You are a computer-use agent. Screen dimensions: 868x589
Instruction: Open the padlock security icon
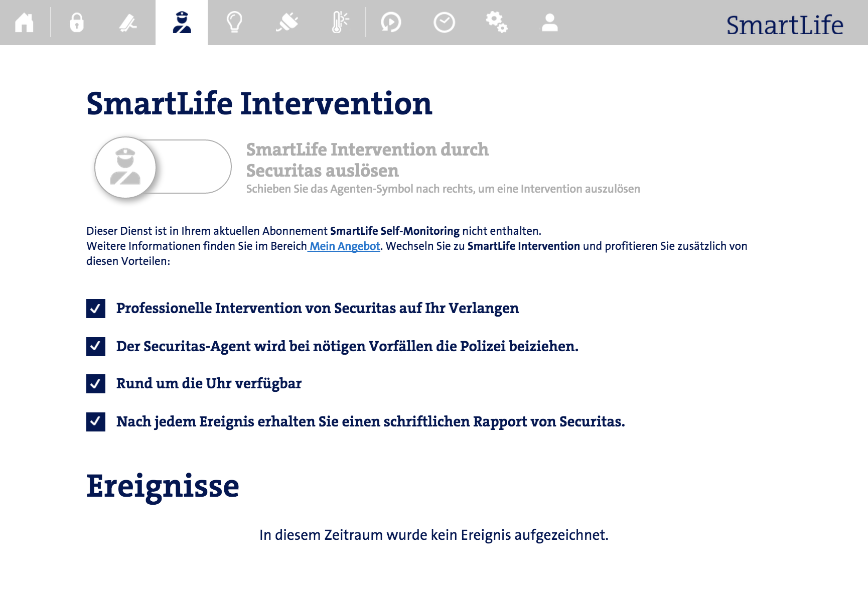(x=76, y=23)
